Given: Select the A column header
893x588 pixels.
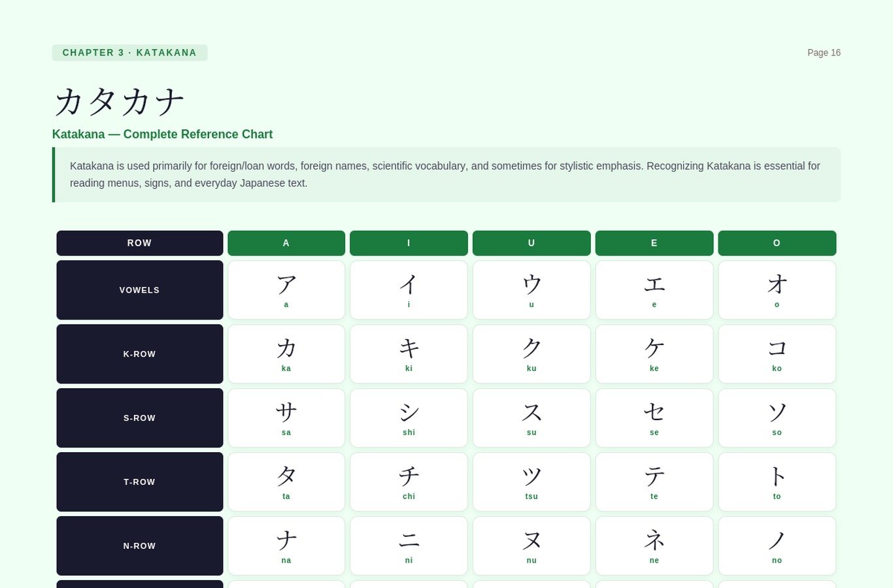Looking at the screenshot, I should pyautogui.click(x=286, y=242).
